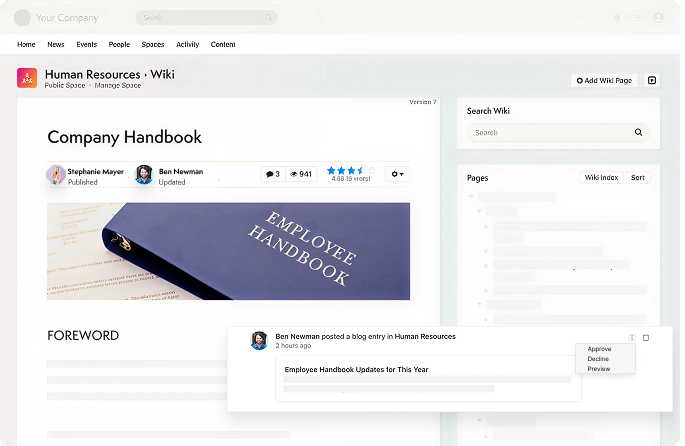Open Stephanie Mayer's profile name link
This screenshot has width=685, height=446.
coord(96,172)
